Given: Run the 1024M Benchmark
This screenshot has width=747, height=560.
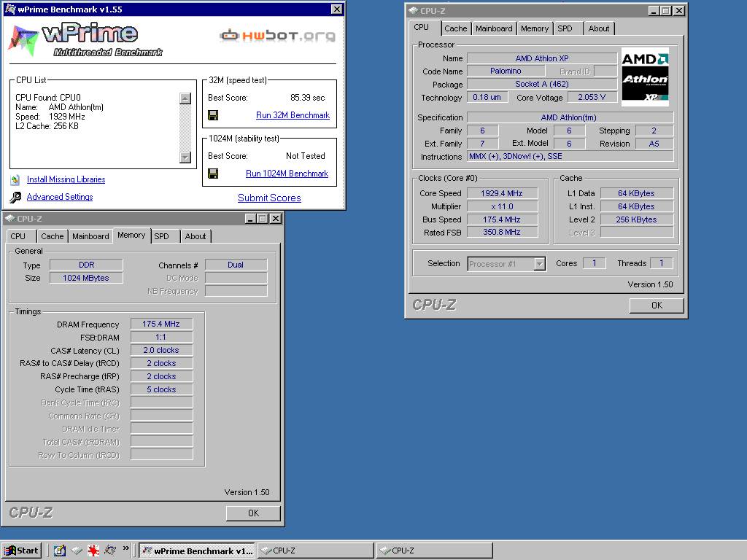Looking at the screenshot, I should coord(287,174).
